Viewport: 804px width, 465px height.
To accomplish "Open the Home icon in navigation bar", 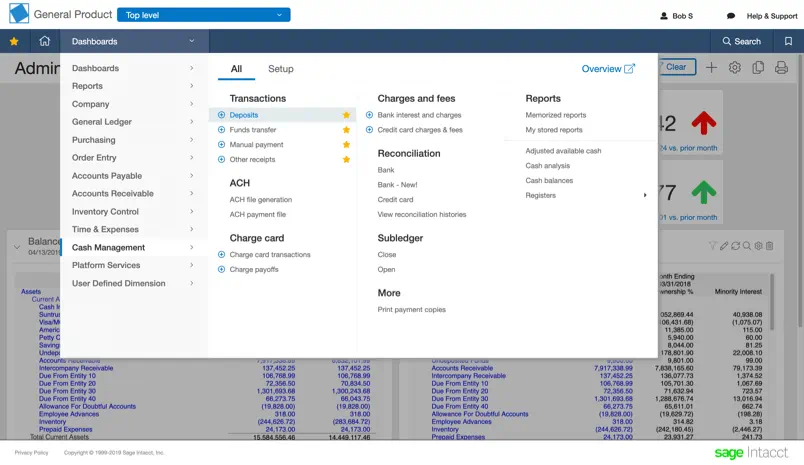I will click(x=44, y=41).
